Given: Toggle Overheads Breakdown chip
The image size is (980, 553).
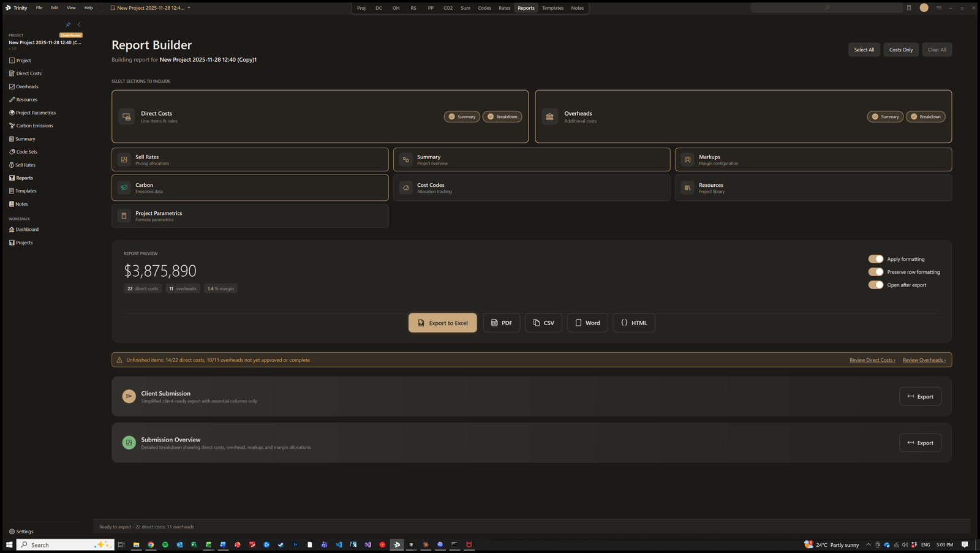Looking at the screenshot, I should click(925, 116).
